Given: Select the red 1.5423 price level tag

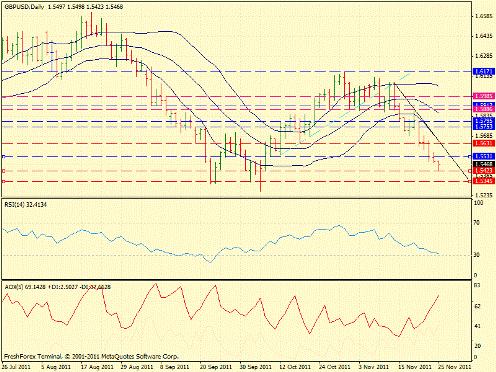Looking at the screenshot, I should [x=484, y=170].
